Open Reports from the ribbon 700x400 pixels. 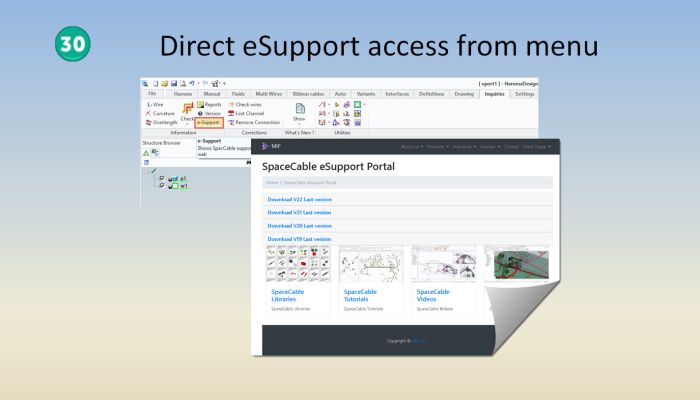[210, 104]
